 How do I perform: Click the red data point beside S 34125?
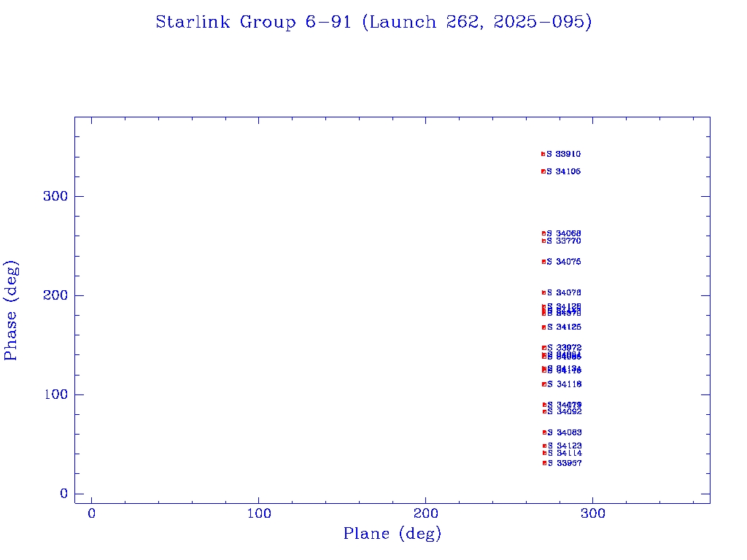[x=543, y=327]
